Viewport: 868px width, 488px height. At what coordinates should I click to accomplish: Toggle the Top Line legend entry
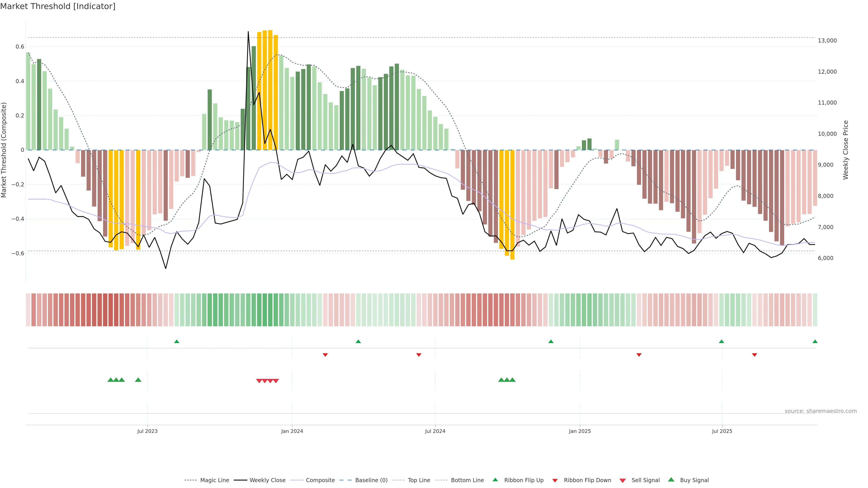[x=419, y=480]
